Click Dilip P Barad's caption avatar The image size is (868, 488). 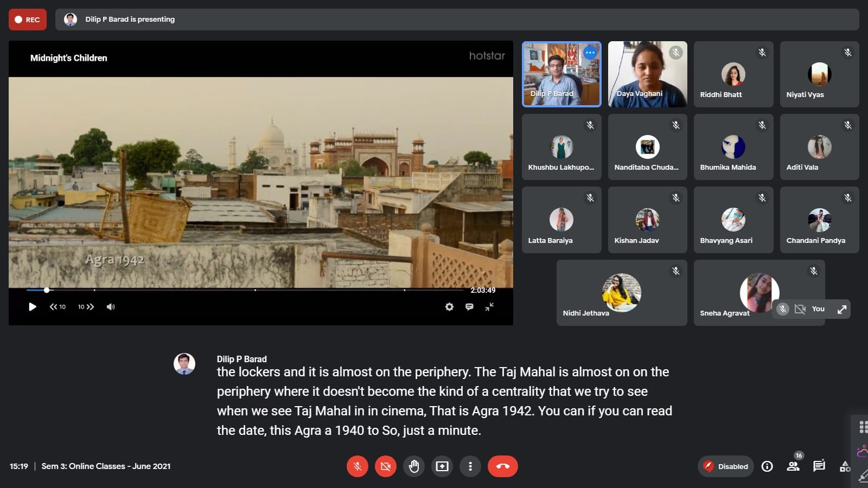[184, 364]
